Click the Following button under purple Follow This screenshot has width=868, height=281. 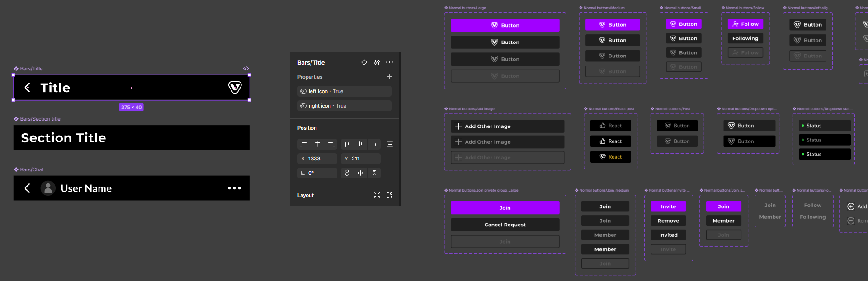(x=745, y=38)
